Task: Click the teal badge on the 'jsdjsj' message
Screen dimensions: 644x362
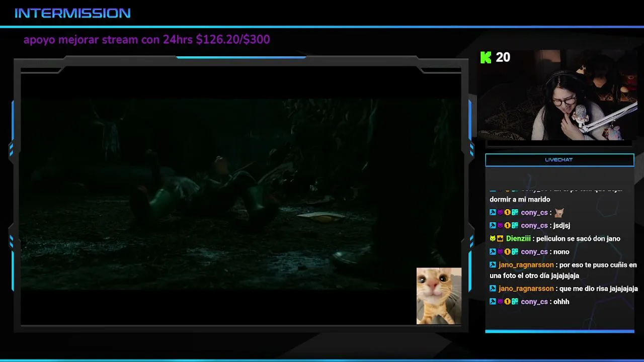Action: tap(515, 226)
